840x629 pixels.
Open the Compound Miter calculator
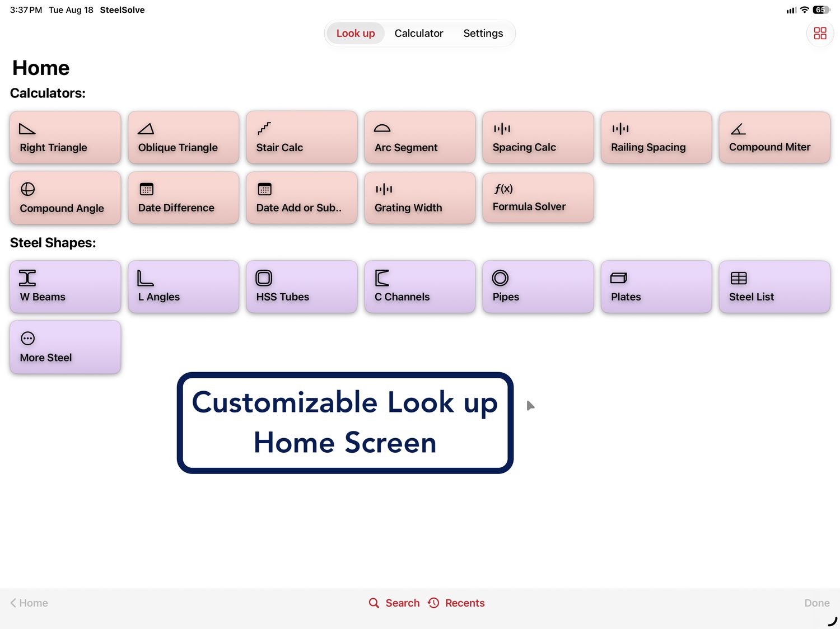point(774,138)
